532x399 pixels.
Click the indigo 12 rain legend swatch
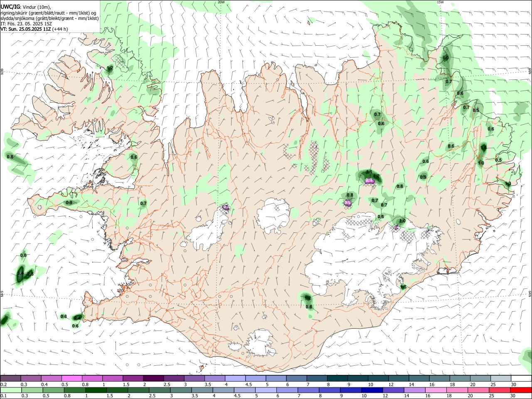point(394,390)
